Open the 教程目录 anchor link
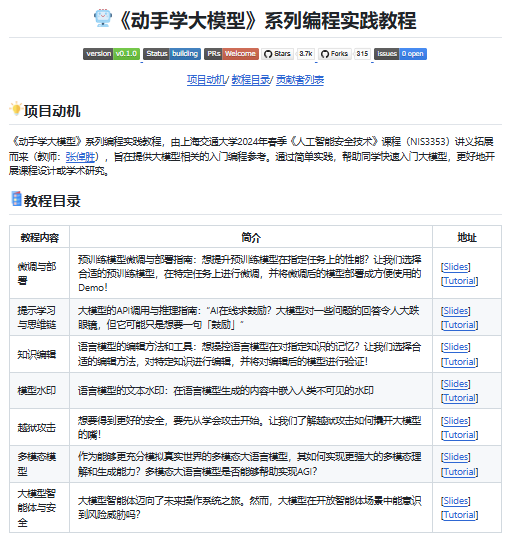This screenshot has width=508, height=535. (x=251, y=80)
